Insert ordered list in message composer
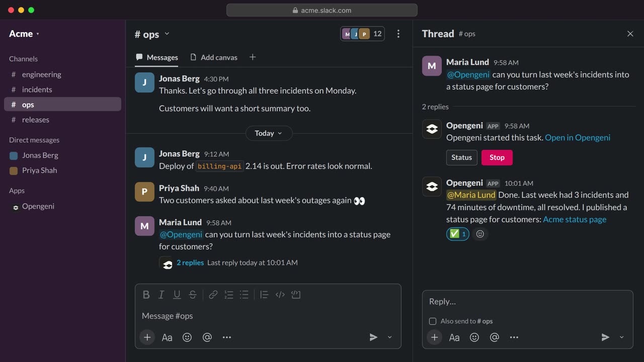The width and height of the screenshot is (644, 362). (229, 295)
